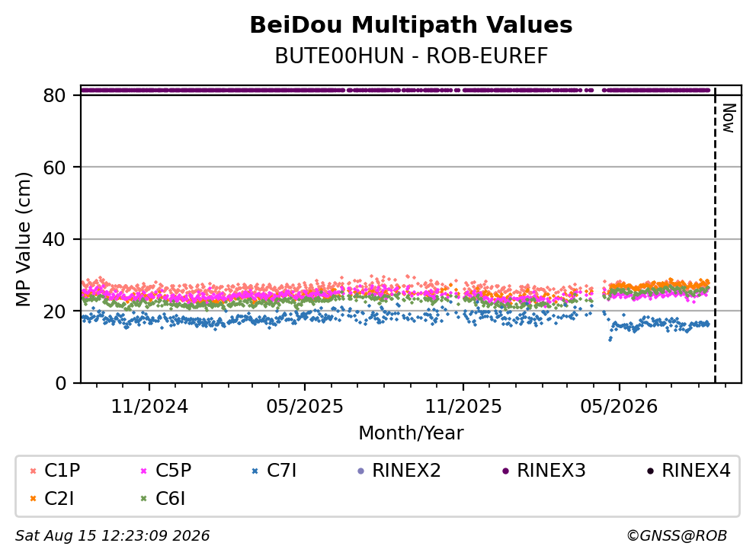Click the BeiDou Multipath Values title

point(411,25)
